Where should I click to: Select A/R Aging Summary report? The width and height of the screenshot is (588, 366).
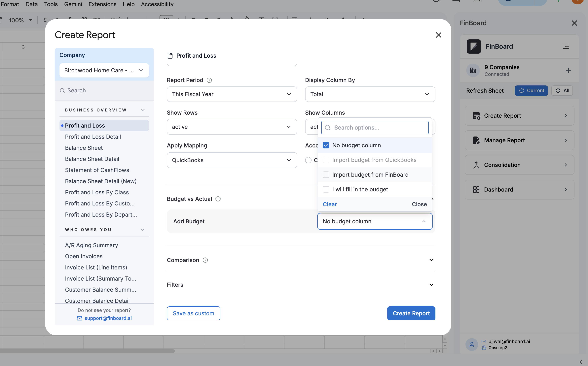pyautogui.click(x=91, y=245)
